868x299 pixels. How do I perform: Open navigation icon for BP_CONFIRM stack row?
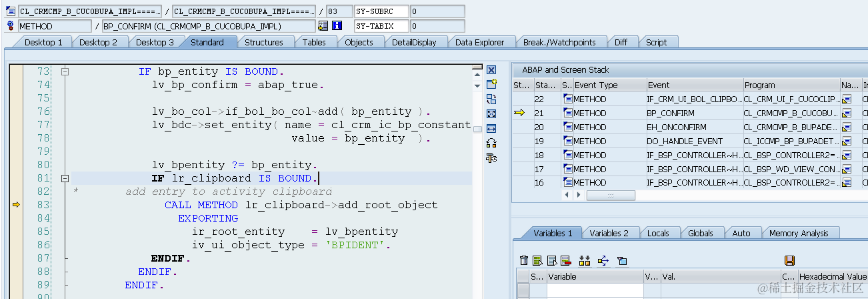847,113
